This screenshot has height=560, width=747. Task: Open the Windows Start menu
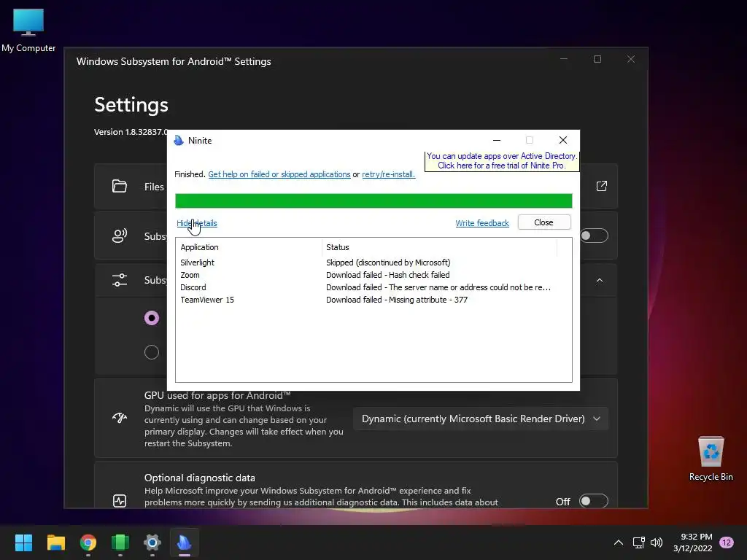(x=23, y=542)
